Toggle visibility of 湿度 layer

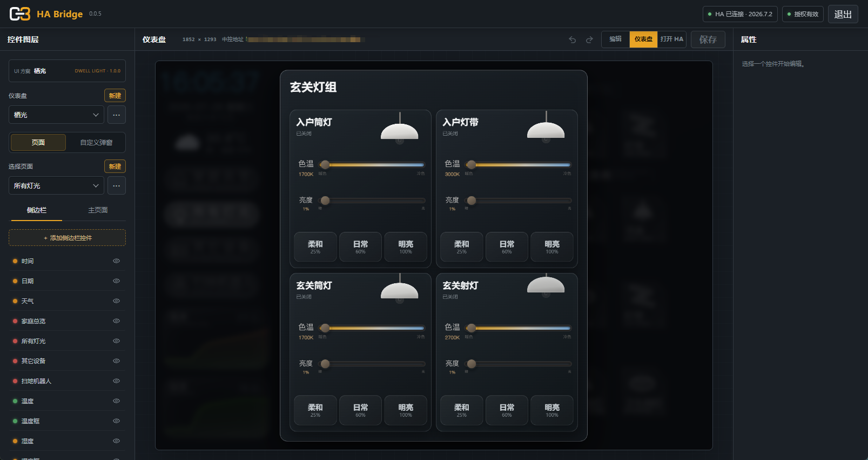(116, 441)
